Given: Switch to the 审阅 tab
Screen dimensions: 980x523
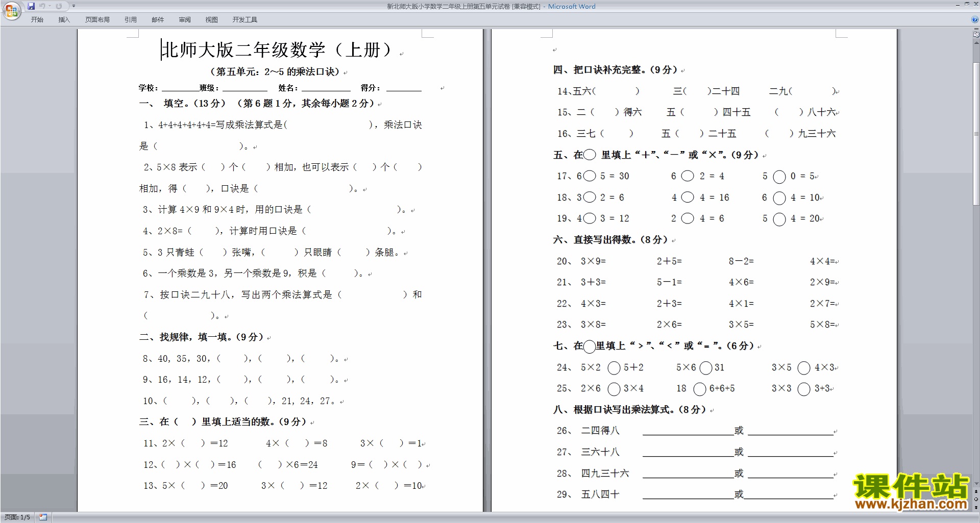Looking at the screenshot, I should coord(185,20).
